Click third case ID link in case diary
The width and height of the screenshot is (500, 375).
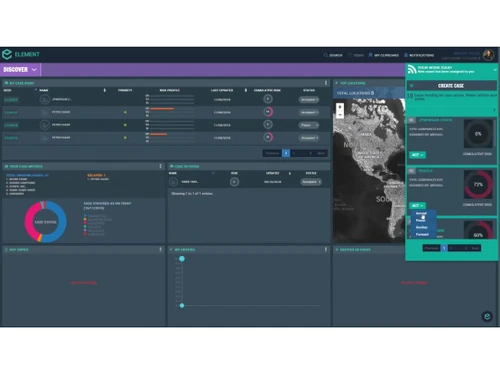click(11, 125)
